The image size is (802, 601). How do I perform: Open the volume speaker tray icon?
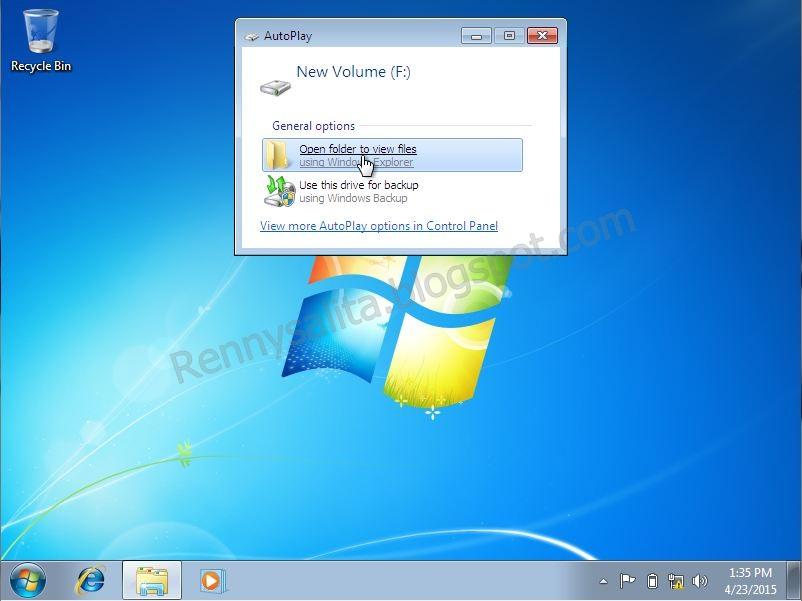[x=699, y=581]
